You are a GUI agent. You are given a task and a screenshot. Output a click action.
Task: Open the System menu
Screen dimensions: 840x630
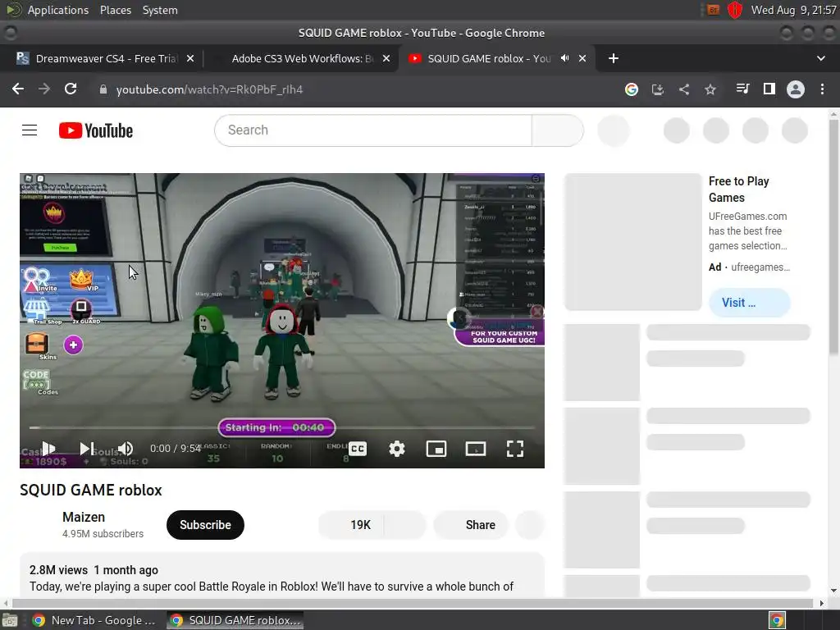160,10
